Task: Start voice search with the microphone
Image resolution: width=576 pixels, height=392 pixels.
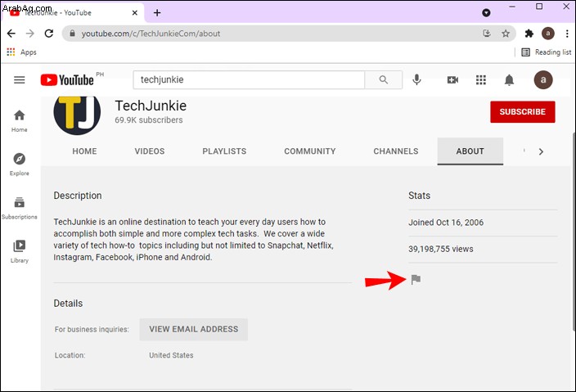Action: point(416,79)
